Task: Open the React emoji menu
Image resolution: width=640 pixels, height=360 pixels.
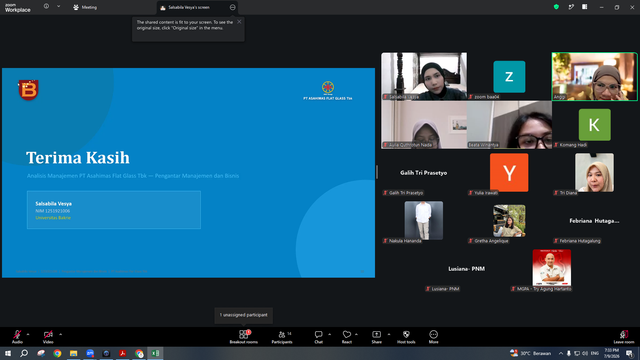Action: coord(347,337)
